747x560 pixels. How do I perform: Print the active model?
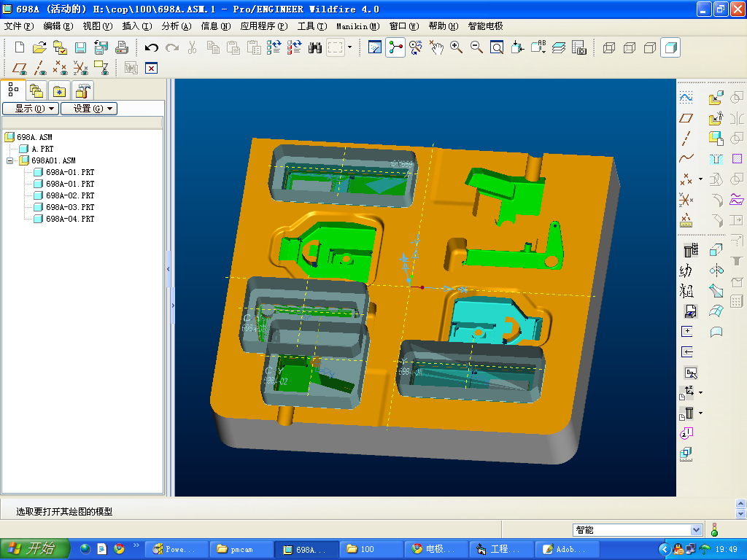(122, 47)
